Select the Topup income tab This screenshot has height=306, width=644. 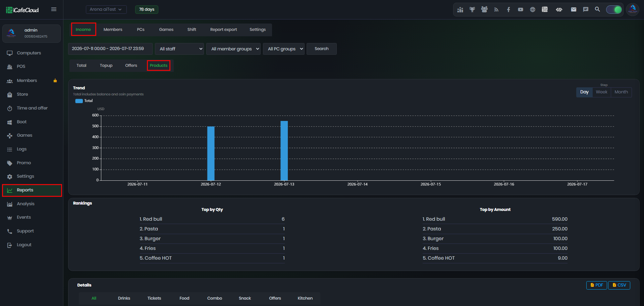[106, 65]
